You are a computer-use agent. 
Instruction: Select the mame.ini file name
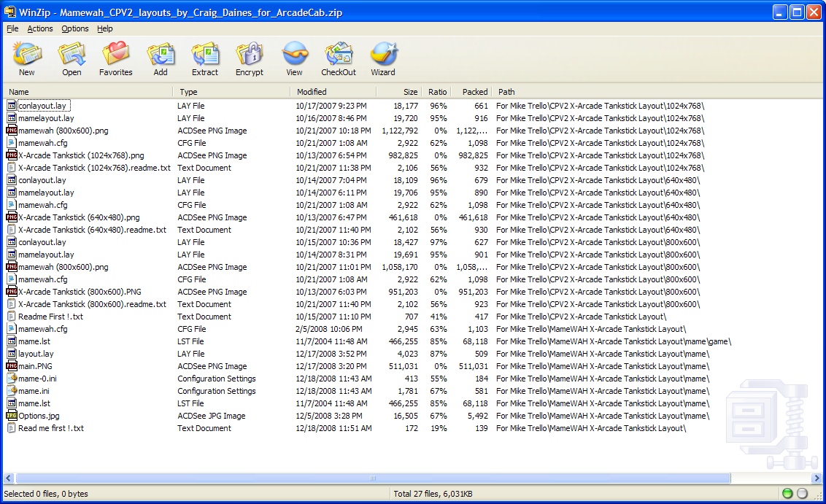34,391
